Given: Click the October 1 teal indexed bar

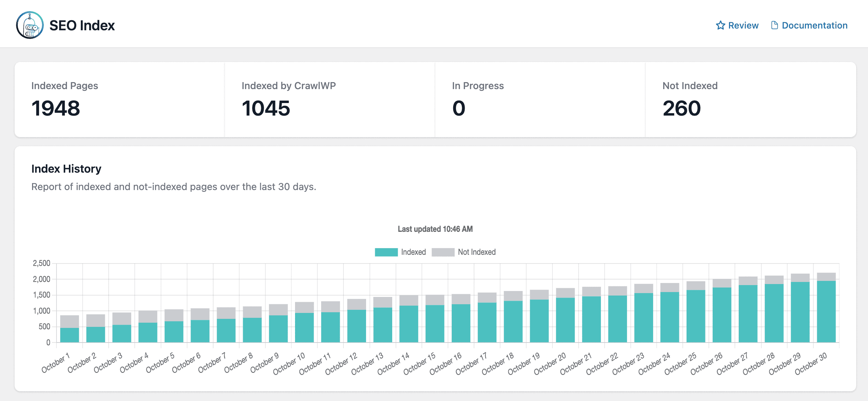Looking at the screenshot, I should click(69, 335).
